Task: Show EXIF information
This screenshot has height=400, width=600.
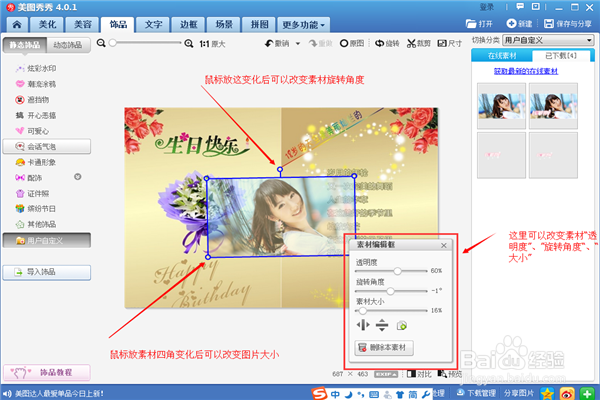Action: (386, 374)
